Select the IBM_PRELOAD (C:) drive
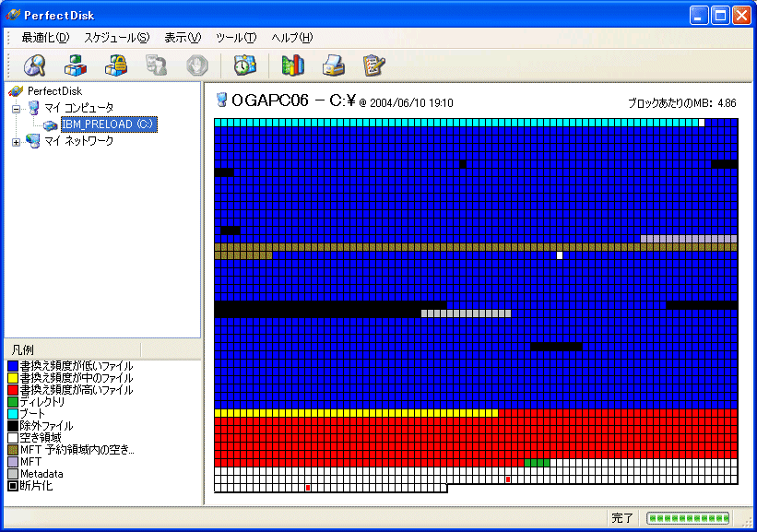757x532 pixels. (x=109, y=124)
